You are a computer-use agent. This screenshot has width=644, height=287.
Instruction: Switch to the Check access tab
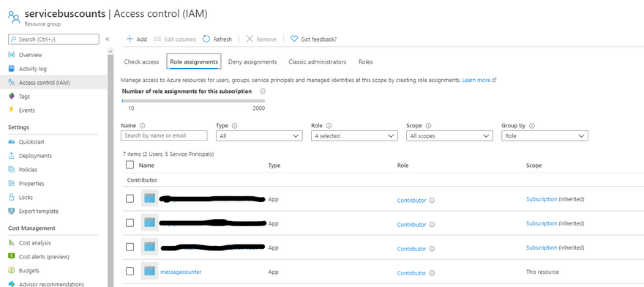(141, 61)
